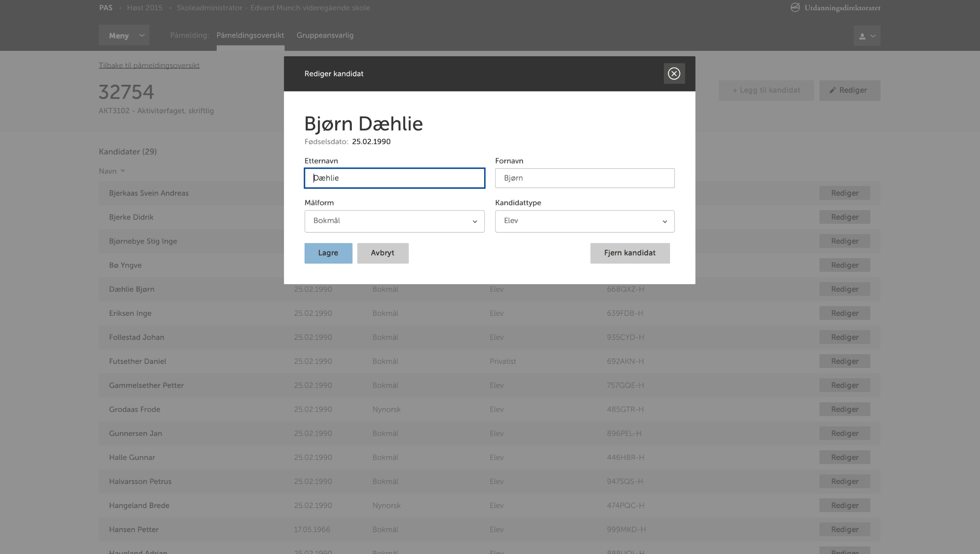Viewport: 980px width, 554px height.
Task: Close the Rediger kandidat dialog
Action: [674, 74]
